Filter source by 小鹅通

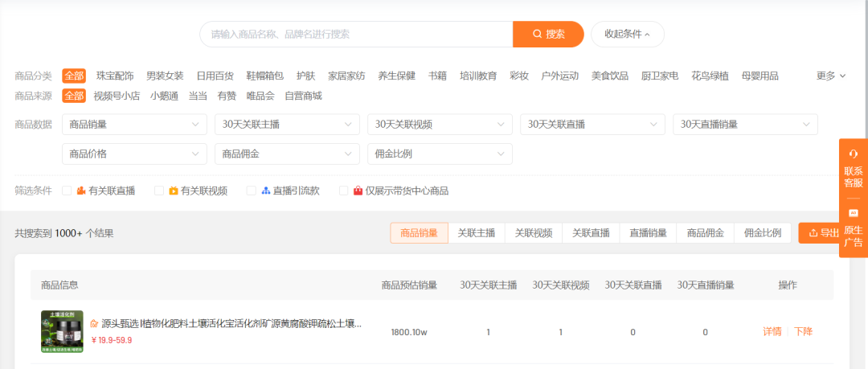[x=164, y=96]
